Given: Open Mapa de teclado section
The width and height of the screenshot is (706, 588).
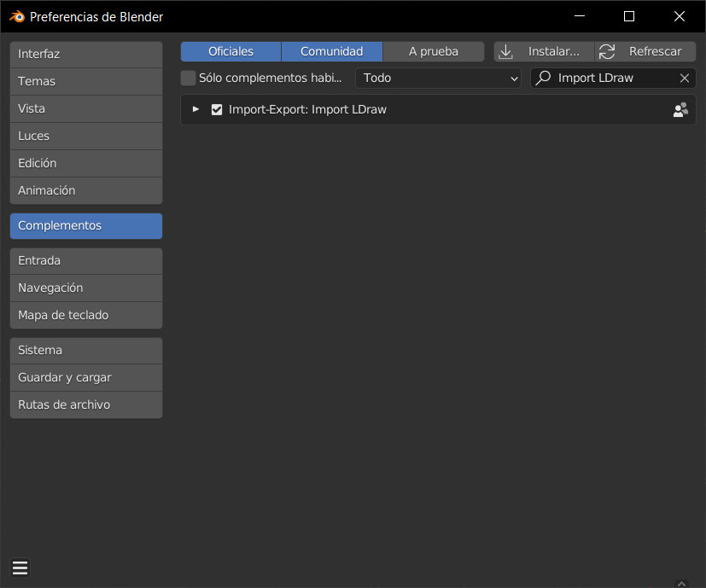Looking at the screenshot, I should tap(86, 316).
